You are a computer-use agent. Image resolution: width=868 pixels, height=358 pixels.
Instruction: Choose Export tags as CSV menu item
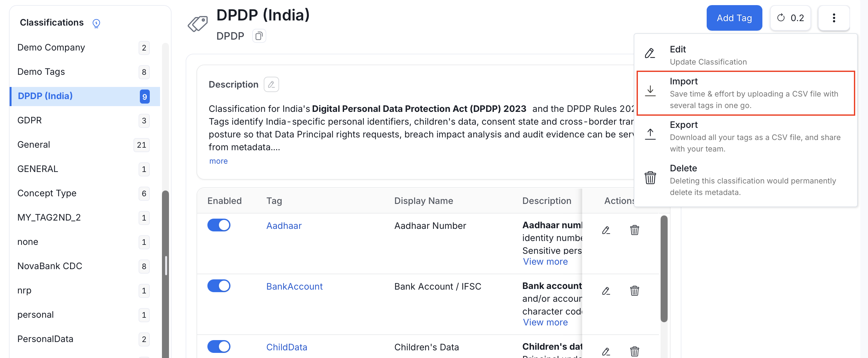[745, 136]
